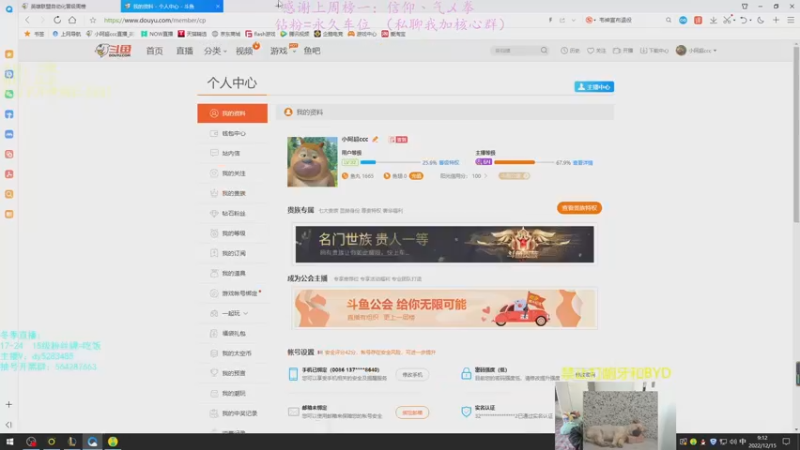Open the 首页 home nav item

pyautogui.click(x=155, y=51)
